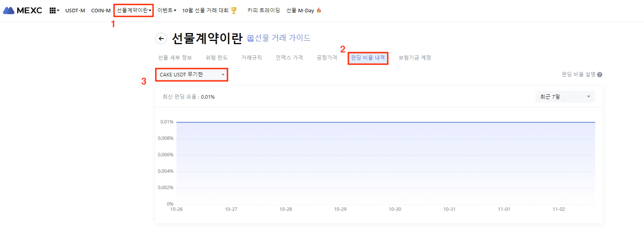Click the MEXC logo
This screenshot has width=644, height=228.
23,10
